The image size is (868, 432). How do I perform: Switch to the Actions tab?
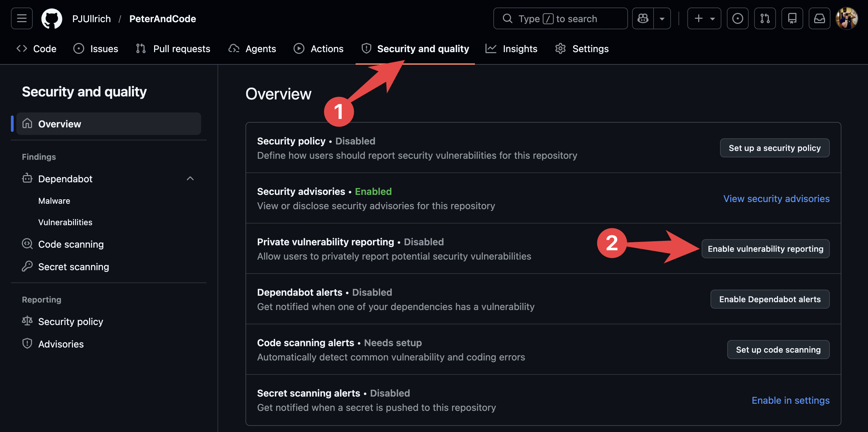click(318, 49)
